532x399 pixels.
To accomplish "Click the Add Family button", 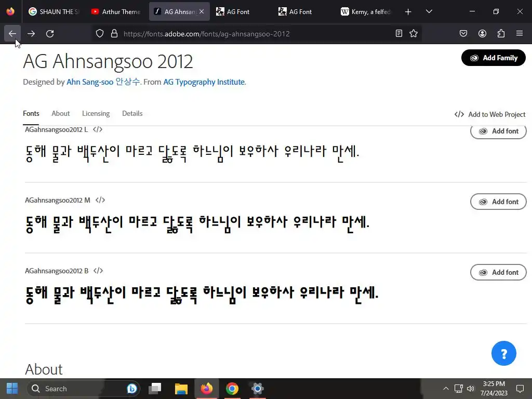I will 494,58.
